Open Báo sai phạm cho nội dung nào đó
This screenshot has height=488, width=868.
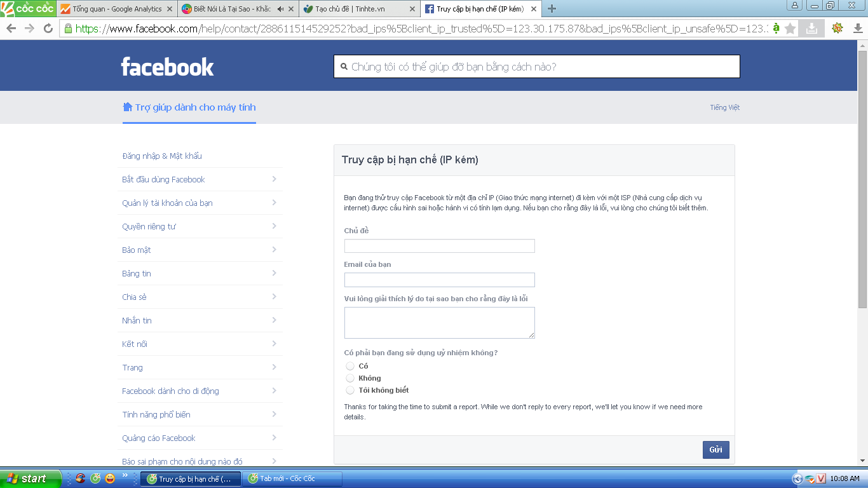(x=182, y=461)
